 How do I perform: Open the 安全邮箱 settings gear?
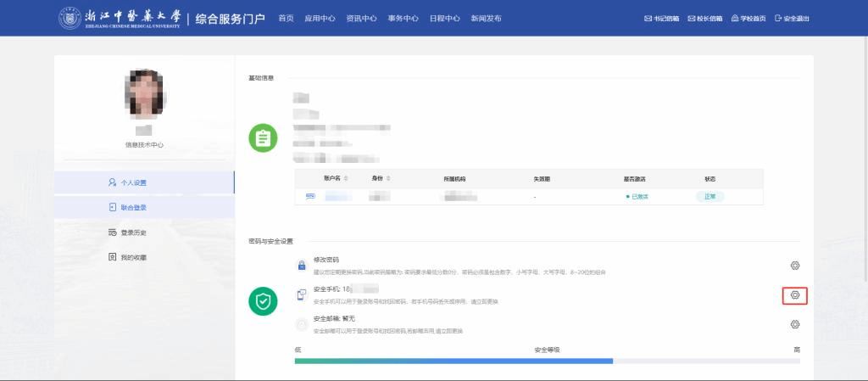click(x=794, y=324)
